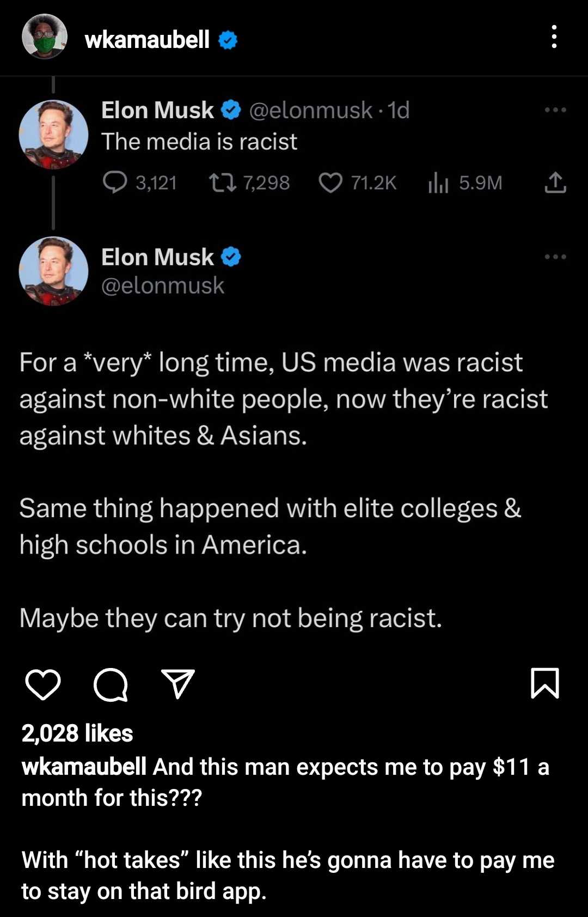Image resolution: width=588 pixels, height=917 pixels.
Task: Like the Instagram post with the heart icon
Action: (x=43, y=684)
